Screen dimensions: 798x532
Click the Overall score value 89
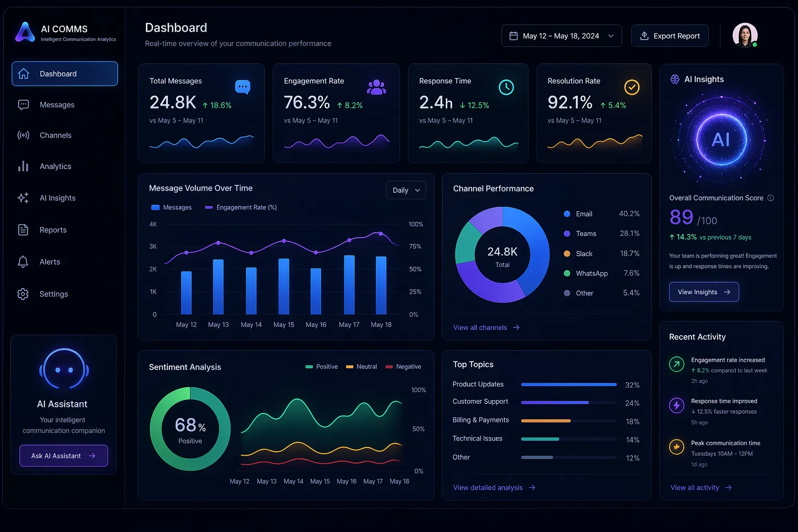pos(681,217)
